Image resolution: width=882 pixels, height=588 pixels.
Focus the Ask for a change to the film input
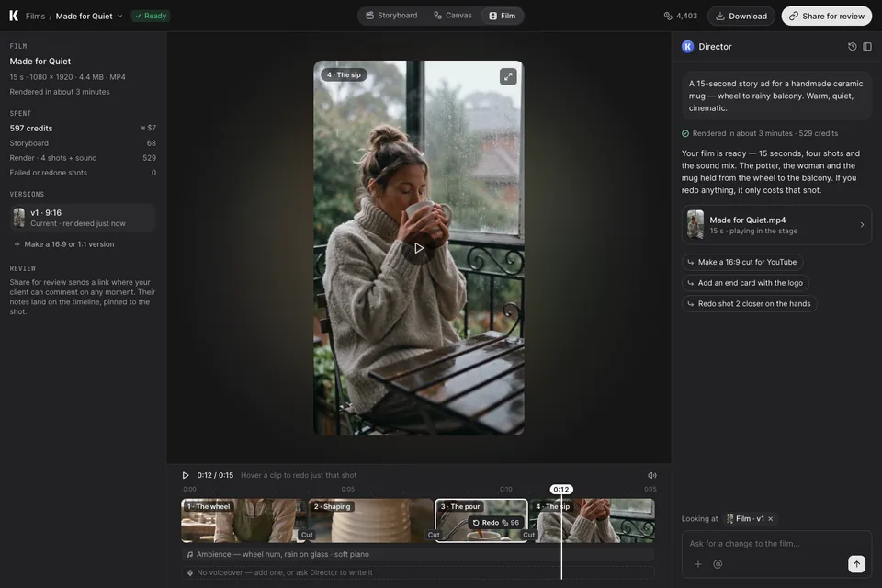[x=776, y=544]
